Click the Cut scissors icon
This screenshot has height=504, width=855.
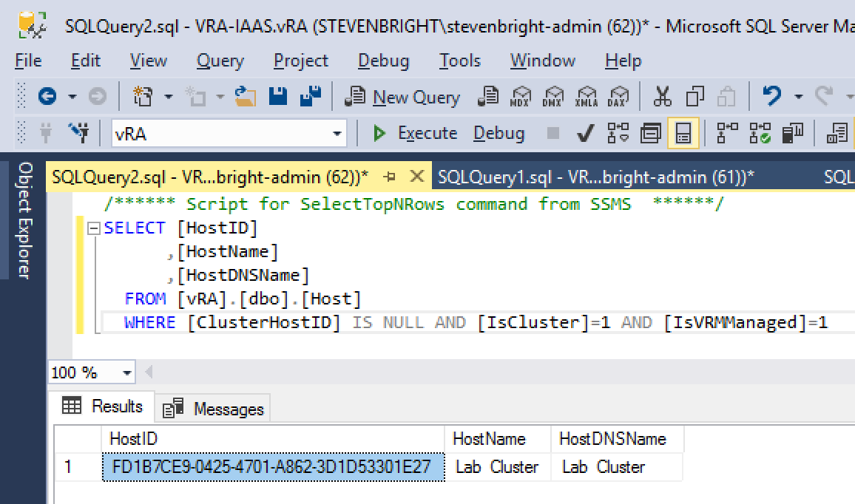click(663, 96)
